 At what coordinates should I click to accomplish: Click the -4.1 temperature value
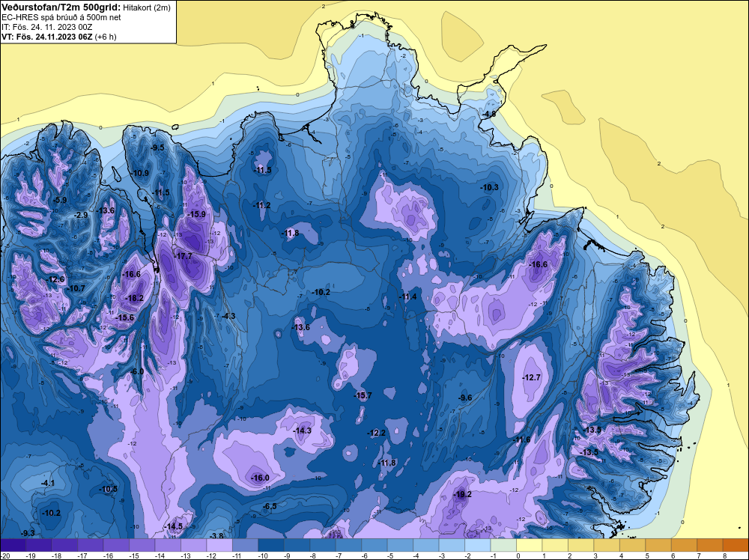(47, 483)
